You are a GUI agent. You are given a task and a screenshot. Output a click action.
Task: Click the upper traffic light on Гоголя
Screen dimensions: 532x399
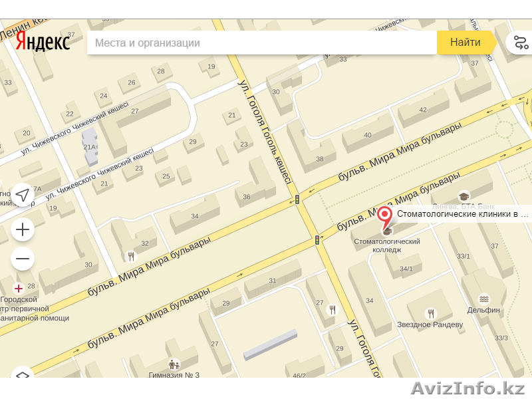click(x=297, y=199)
